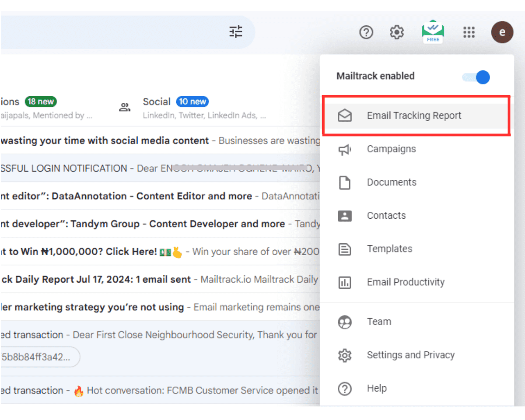The width and height of the screenshot is (525, 420).
Task: Click 'LinkedIn, Twitter, LinkedIn Ads' Social subtitle
Action: coord(204,115)
